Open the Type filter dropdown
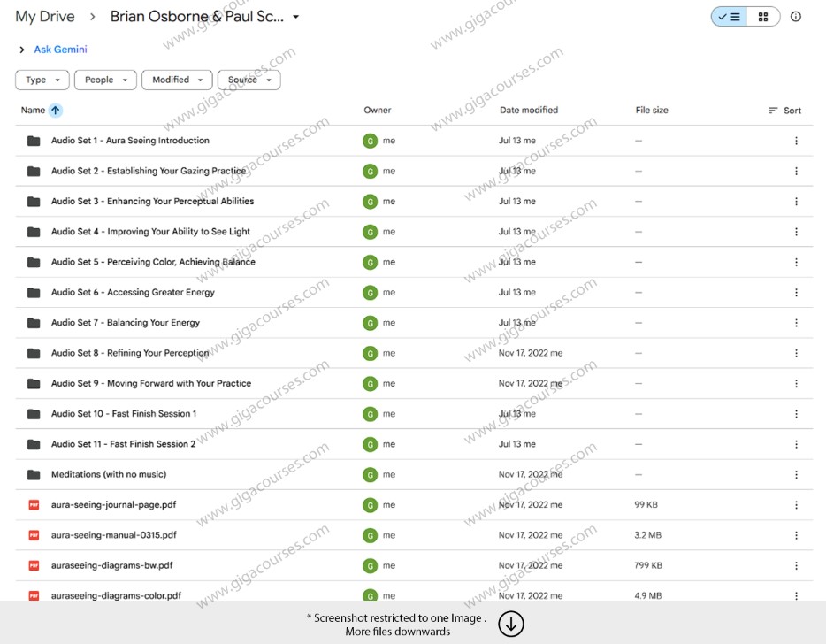This screenshot has width=826, height=644. click(42, 80)
